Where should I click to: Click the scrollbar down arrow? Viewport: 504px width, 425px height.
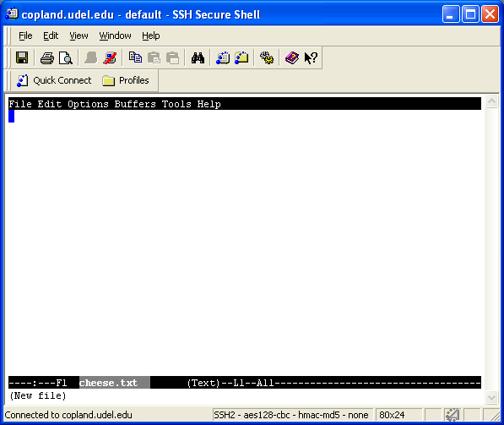[x=492, y=397]
